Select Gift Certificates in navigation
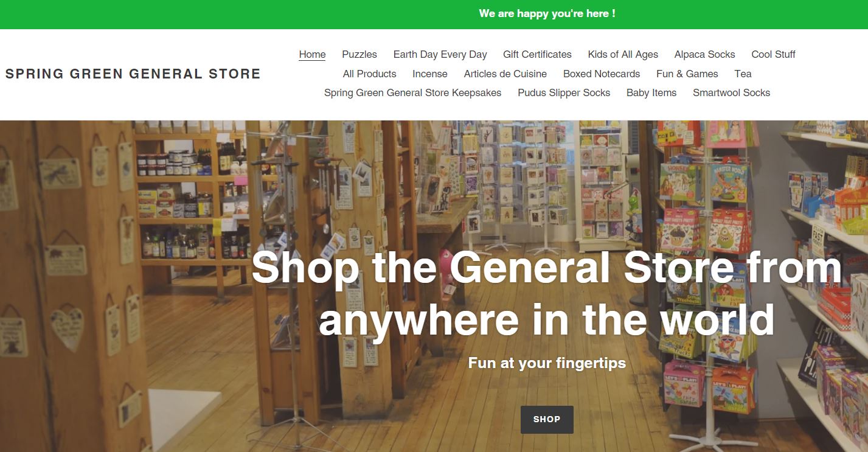868x452 pixels. click(x=537, y=54)
